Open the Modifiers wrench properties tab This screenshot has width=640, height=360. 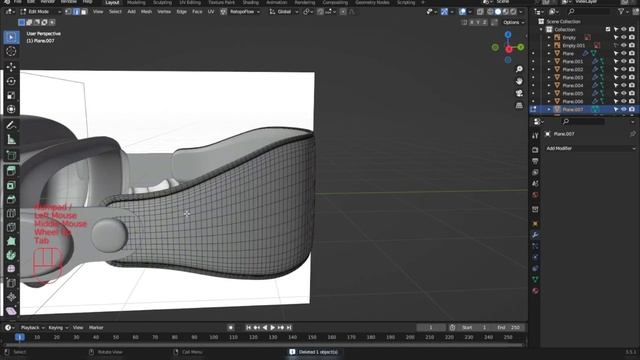(535, 235)
